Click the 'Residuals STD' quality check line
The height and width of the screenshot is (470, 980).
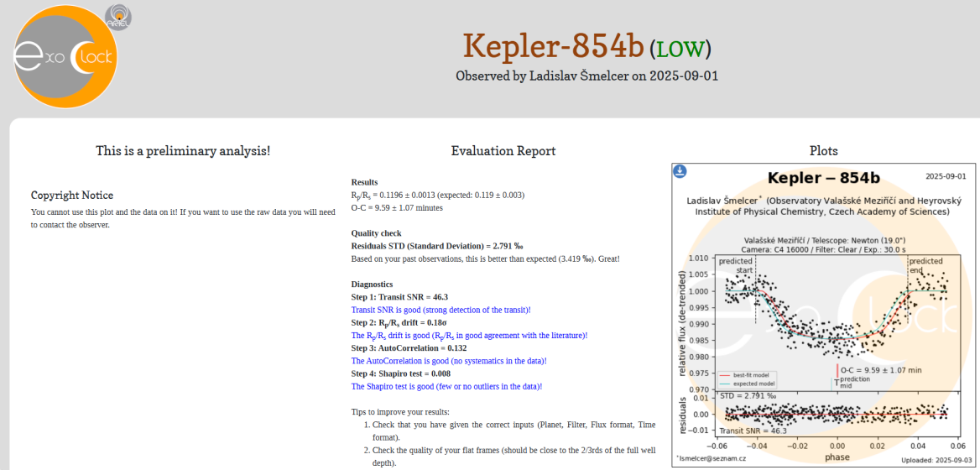tap(436, 246)
